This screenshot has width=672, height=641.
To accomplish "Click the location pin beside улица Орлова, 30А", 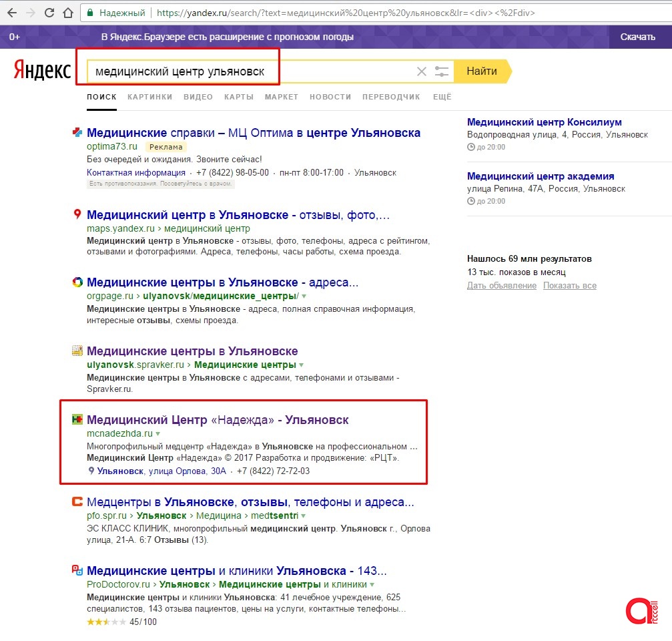I will pyautogui.click(x=91, y=471).
